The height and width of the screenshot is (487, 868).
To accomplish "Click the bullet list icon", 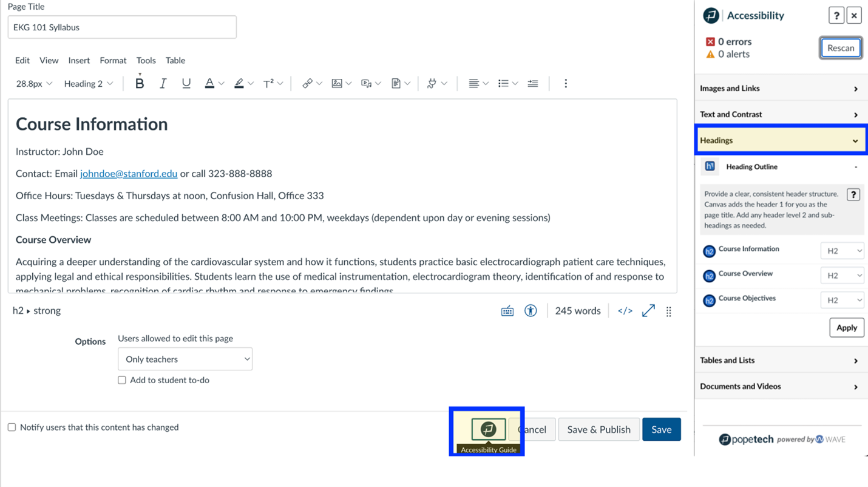I will (x=503, y=83).
